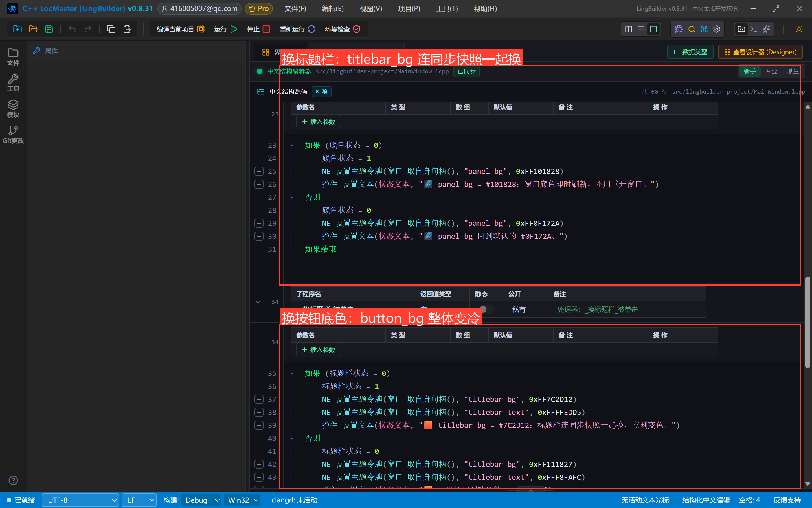The image size is (812, 508).
Task: Click the new project folder icon
Action: [17, 29]
